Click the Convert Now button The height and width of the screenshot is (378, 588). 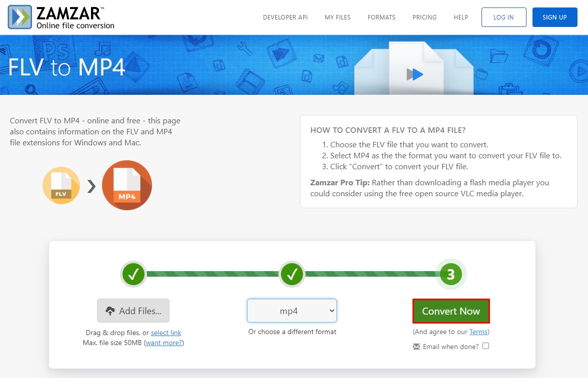[451, 311]
